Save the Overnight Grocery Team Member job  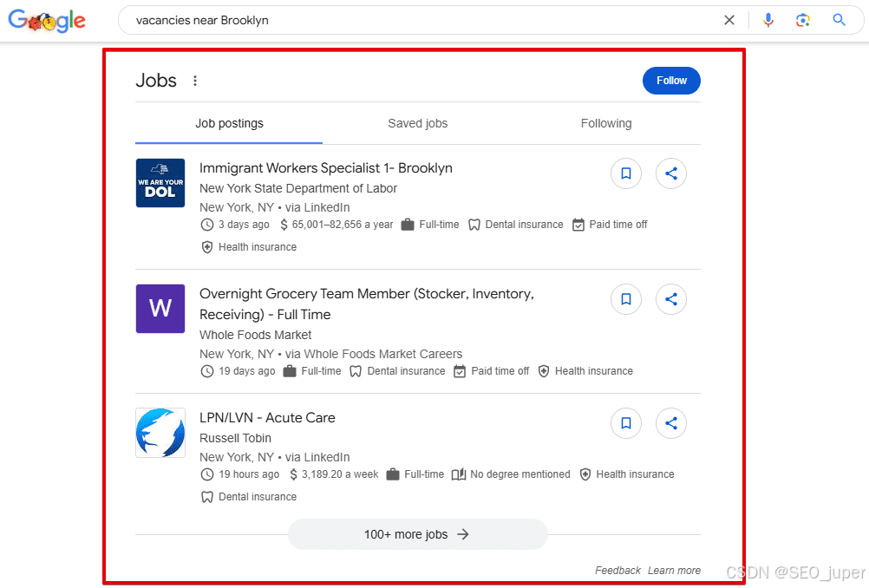[x=626, y=299]
